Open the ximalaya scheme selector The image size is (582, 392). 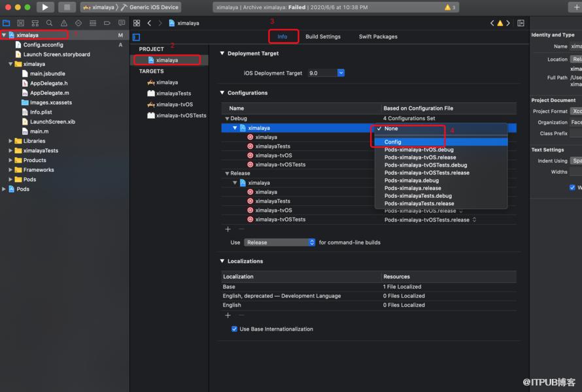click(99, 7)
